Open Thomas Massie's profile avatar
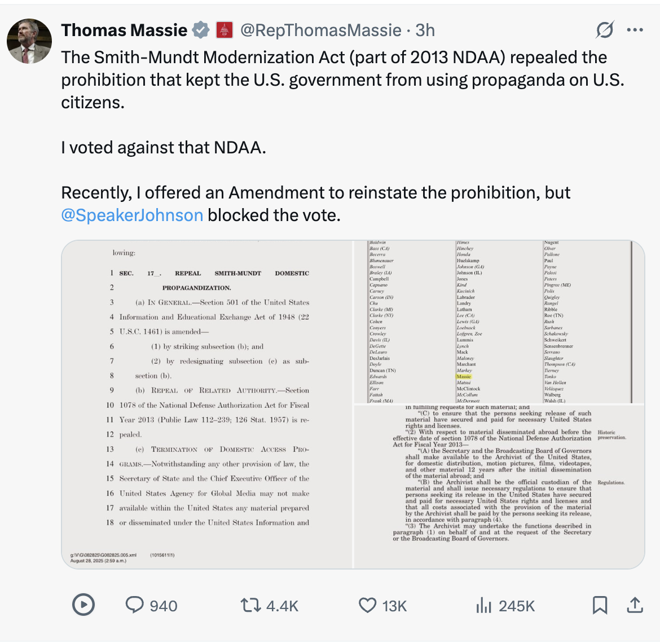The width and height of the screenshot is (660, 644). 29,41
